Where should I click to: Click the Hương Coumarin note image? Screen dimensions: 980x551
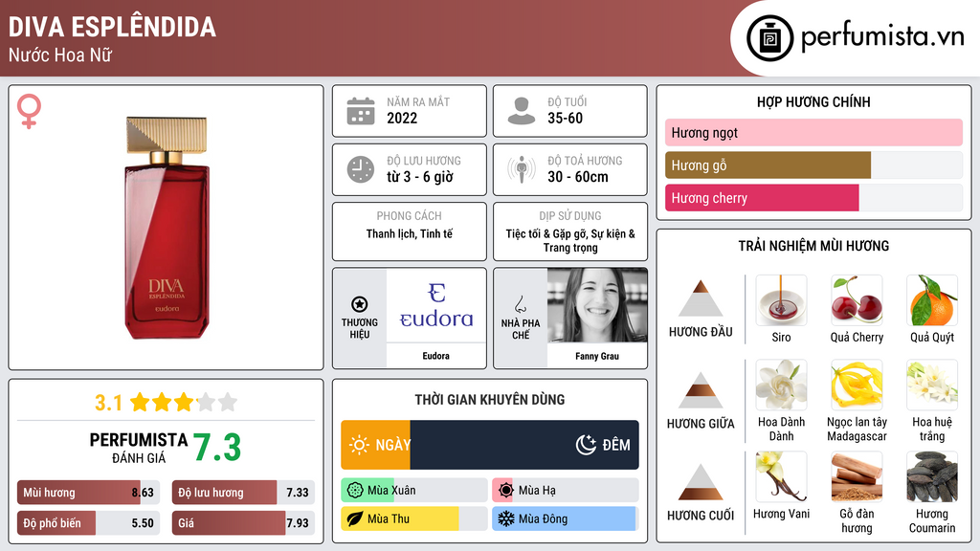point(932,476)
